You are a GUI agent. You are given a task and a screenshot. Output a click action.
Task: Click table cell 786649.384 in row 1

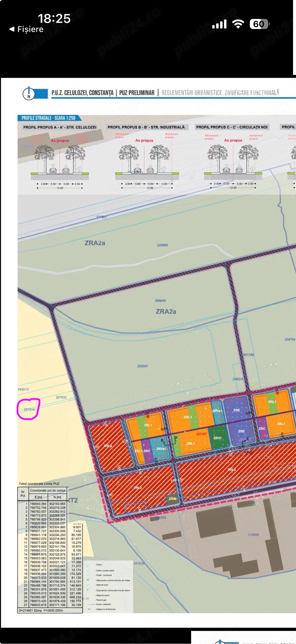pos(38,504)
